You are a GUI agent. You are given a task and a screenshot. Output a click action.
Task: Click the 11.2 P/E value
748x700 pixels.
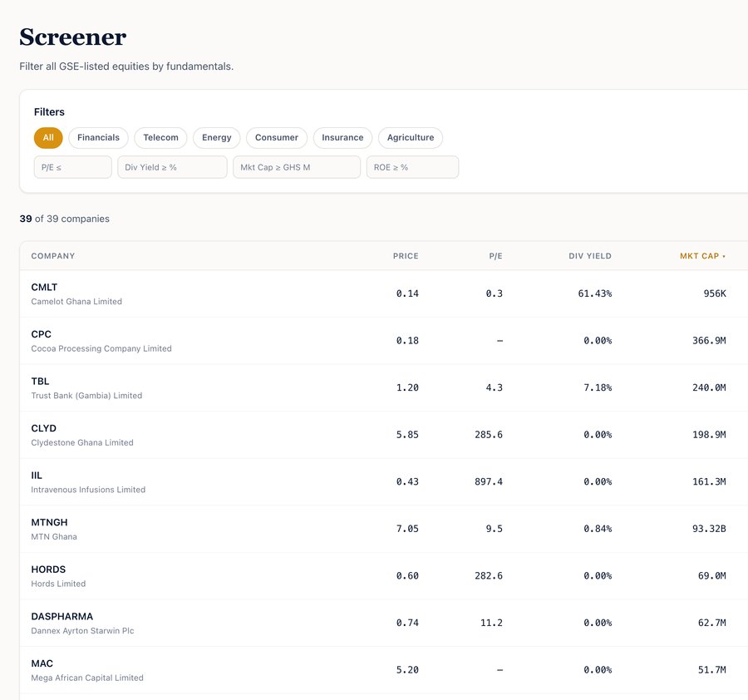coord(491,623)
